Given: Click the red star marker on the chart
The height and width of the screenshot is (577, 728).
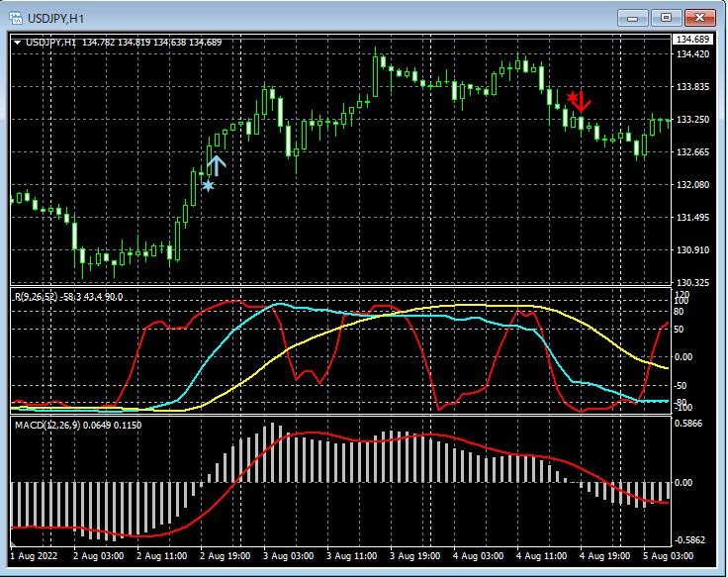Looking at the screenshot, I should [x=571, y=96].
